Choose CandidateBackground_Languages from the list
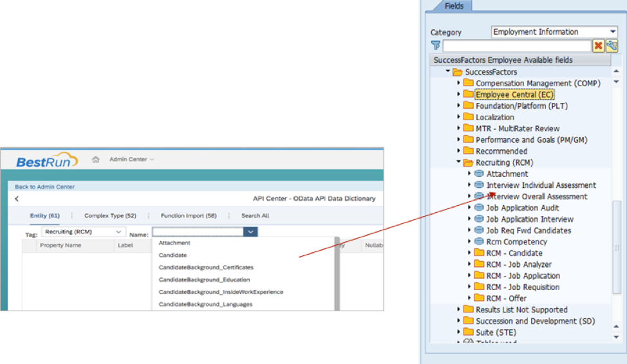This screenshot has height=364, width=627. point(205,304)
